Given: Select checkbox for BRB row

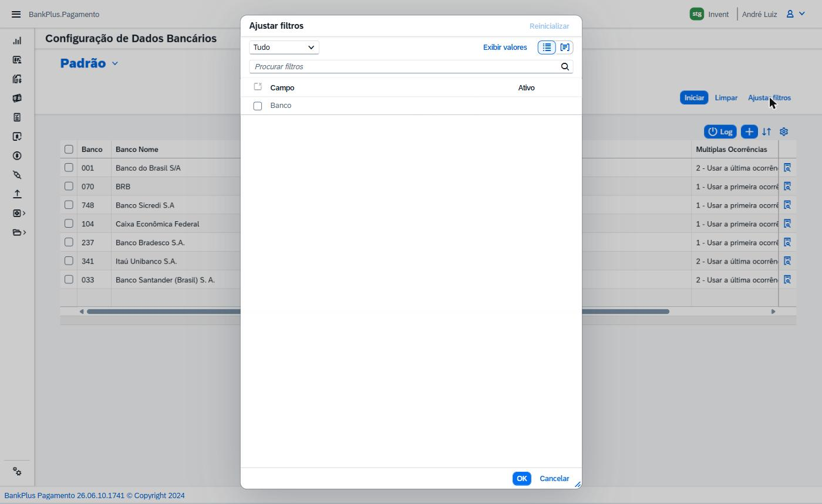Looking at the screenshot, I should click(69, 187).
